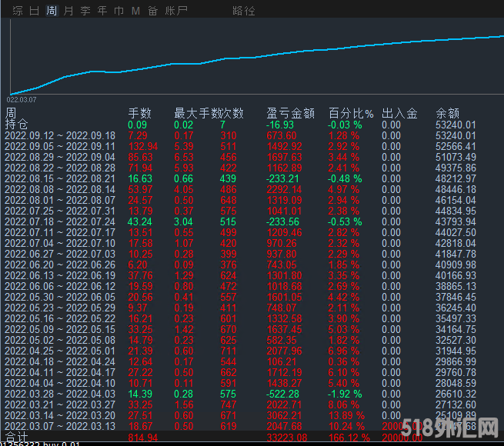Select week row 2022.07.18 ~ 2022.07.24
The height and width of the screenshot is (446, 504).
[60, 222]
